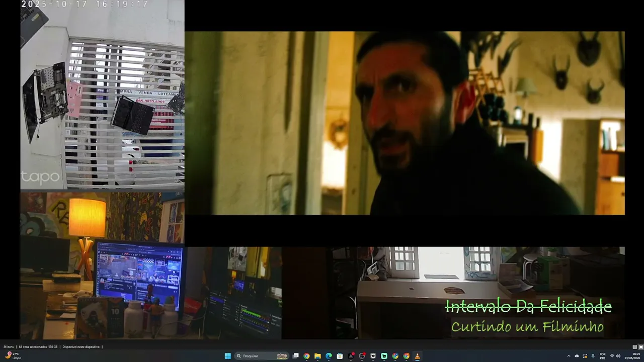Switch to details view in status bar
This screenshot has width=644, height=362.
coord(635,347)
